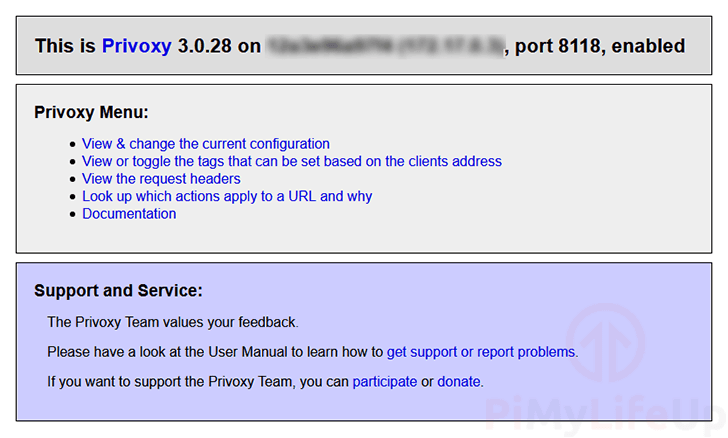Open View or toggle the tags link

(x=292, y=161)
